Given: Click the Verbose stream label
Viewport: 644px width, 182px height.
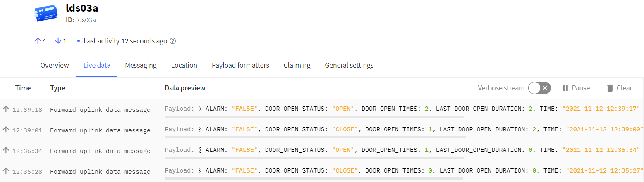Looking at the screenshot, I should click(501, 88).
